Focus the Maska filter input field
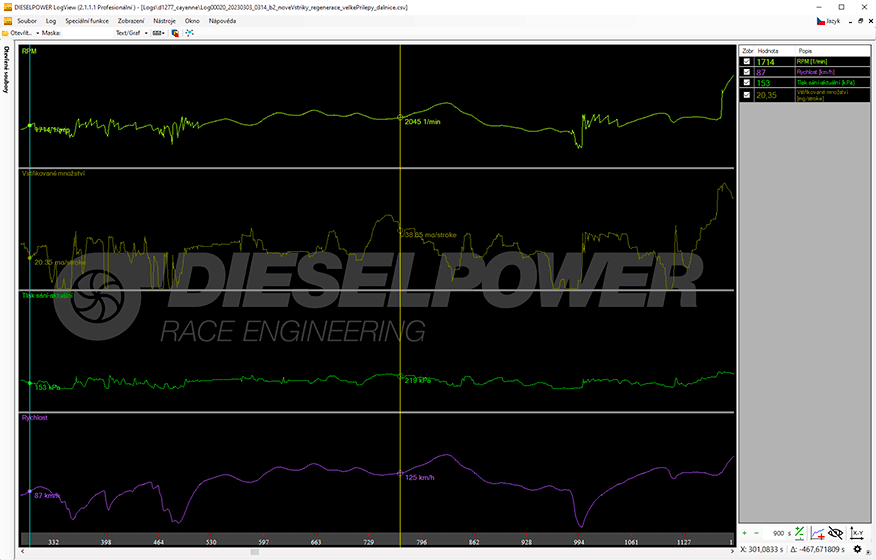The image size is (876, 560). (x=87, y=33)
